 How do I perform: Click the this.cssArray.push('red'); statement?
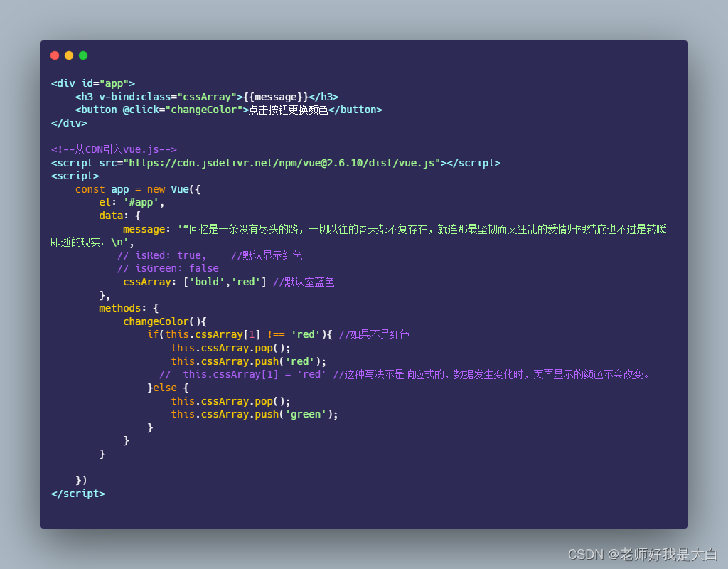point(249,362)
